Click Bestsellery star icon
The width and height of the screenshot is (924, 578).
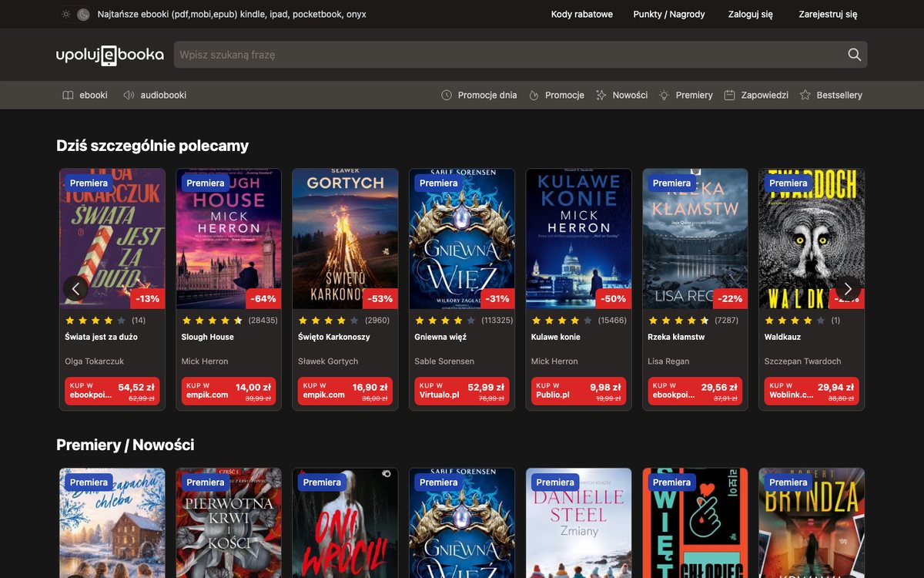click(x=805, y=96)
